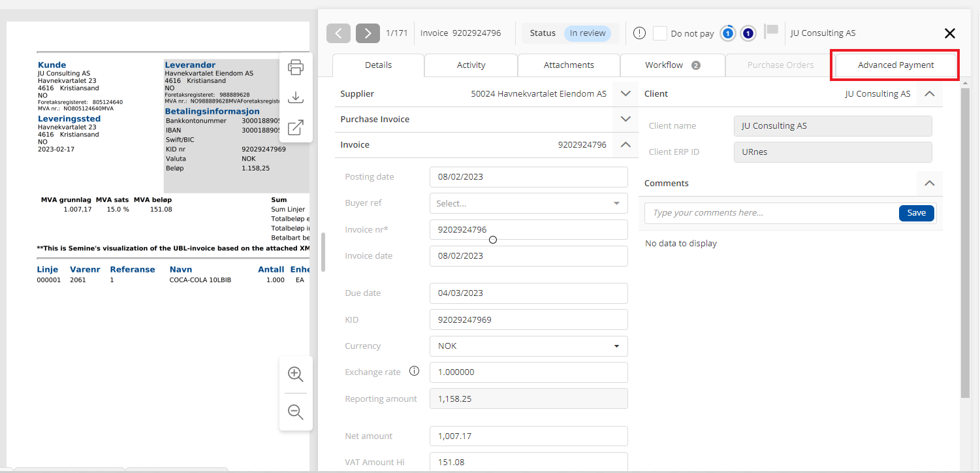980x473 pixels.
Task: Open invoice in external window
Action: (296, 127)
